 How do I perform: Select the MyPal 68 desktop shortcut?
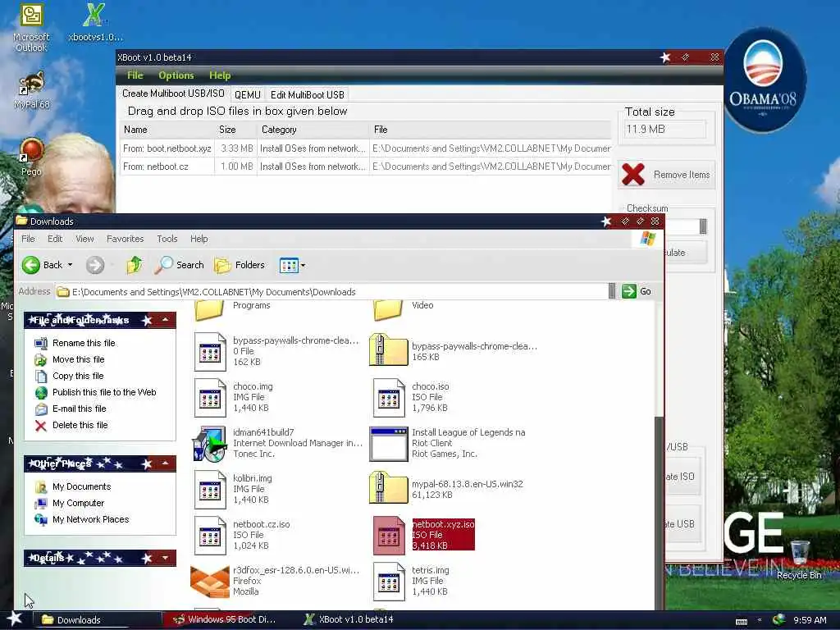pos(32,89)
